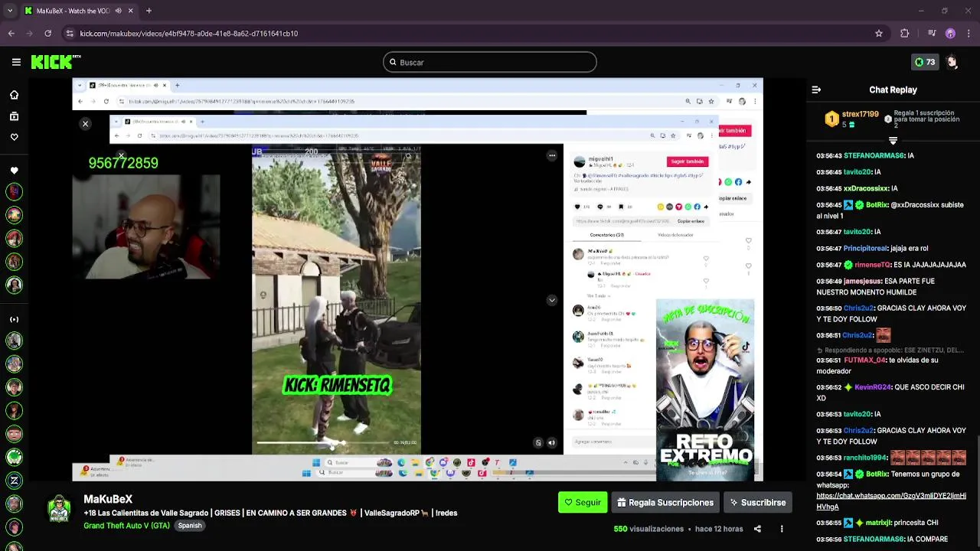Click username KevinRG24 in chat
The image size is (980, 551).
coord(873,388)
